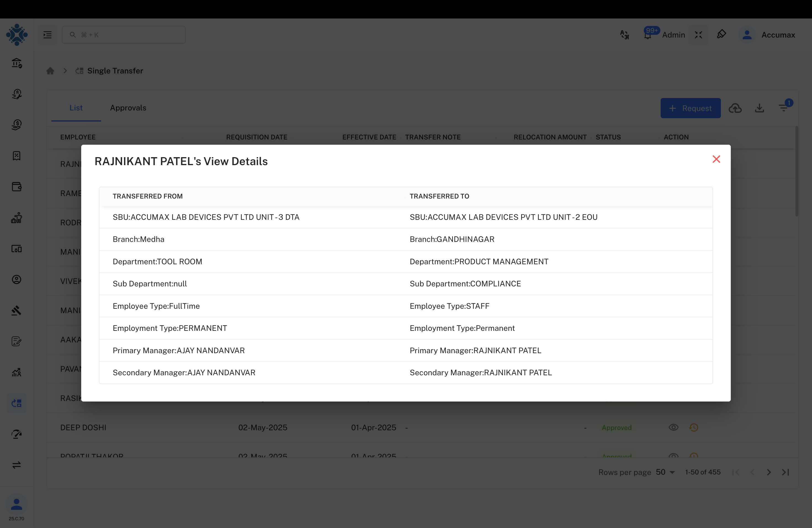Click the gavel icon in the sidebar

(x=16, y=310)
